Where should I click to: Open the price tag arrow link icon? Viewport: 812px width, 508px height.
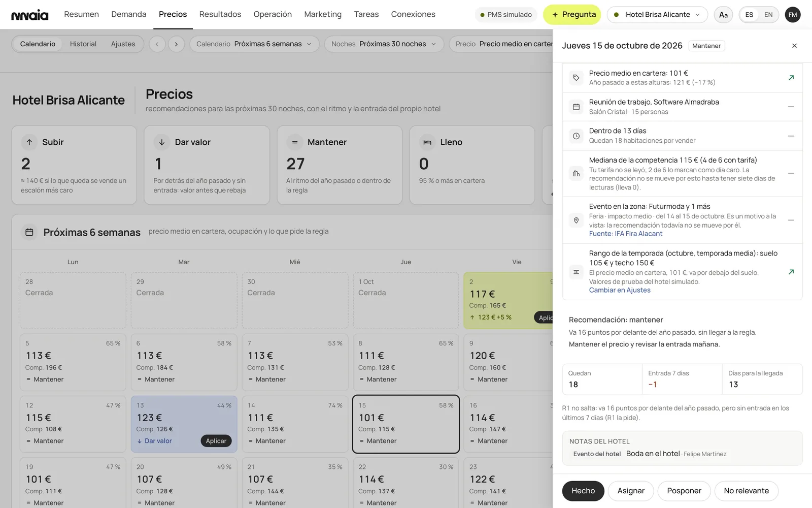coord(791,78)
